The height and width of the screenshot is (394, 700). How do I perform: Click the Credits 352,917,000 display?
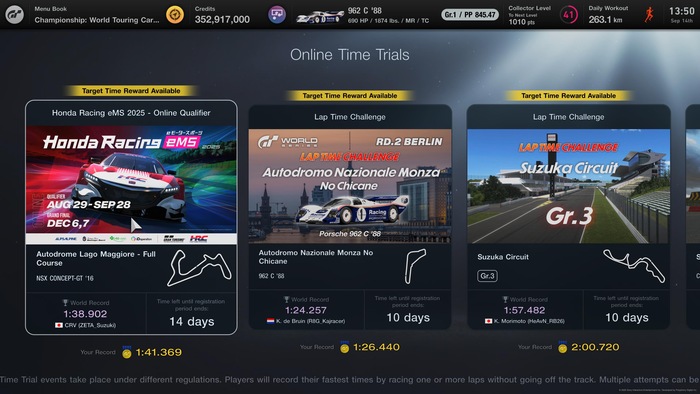pyautogui.click(x=222, y=15)
